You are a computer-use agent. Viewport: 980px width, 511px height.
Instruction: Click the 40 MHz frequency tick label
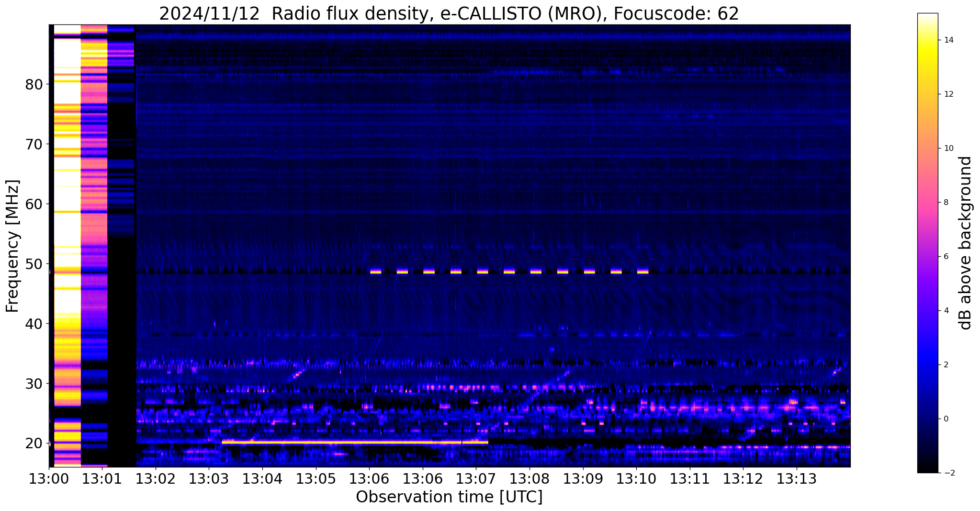pyautogui.click(x=34, y=324)
